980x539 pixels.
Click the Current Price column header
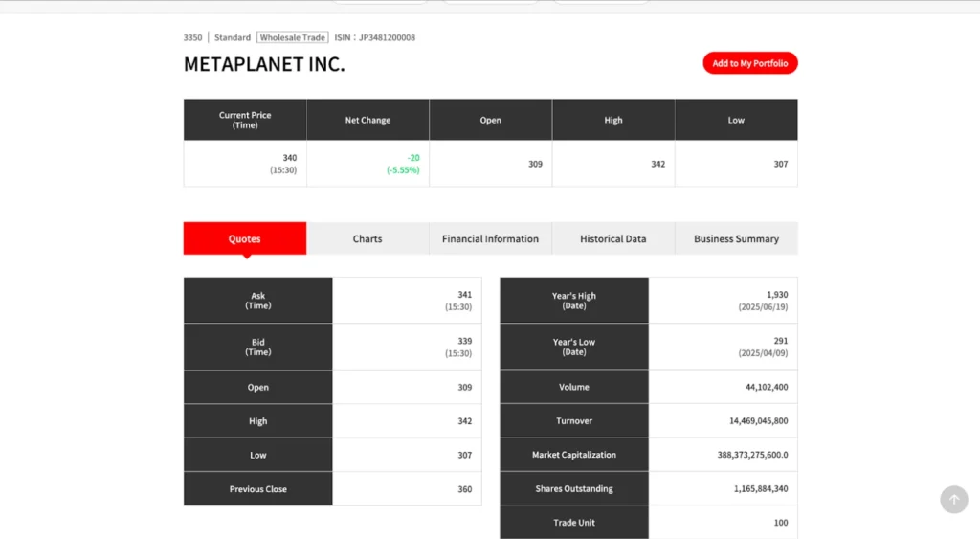245,120
